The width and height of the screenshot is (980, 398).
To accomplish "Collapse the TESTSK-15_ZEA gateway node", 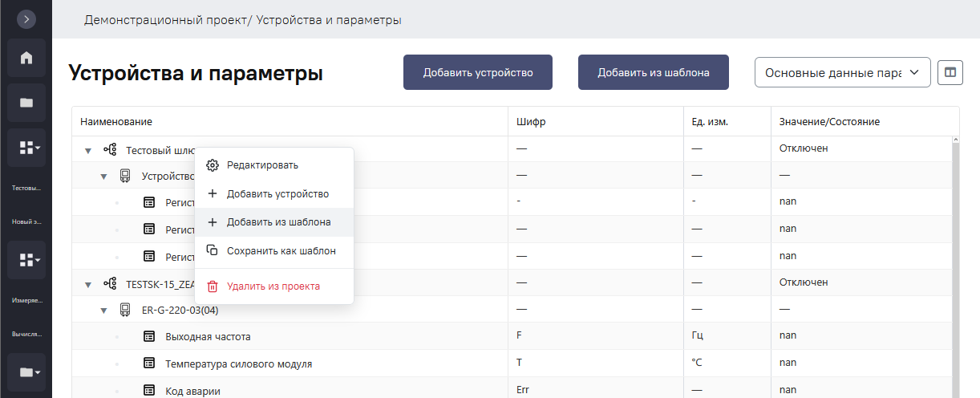I will click(x=87, y=283).
